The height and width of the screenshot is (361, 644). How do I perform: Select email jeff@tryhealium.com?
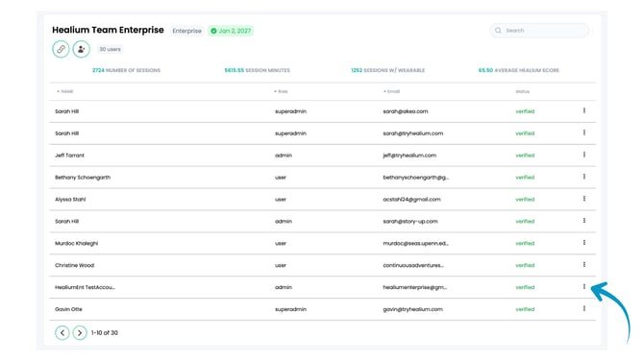coord(409,156)
